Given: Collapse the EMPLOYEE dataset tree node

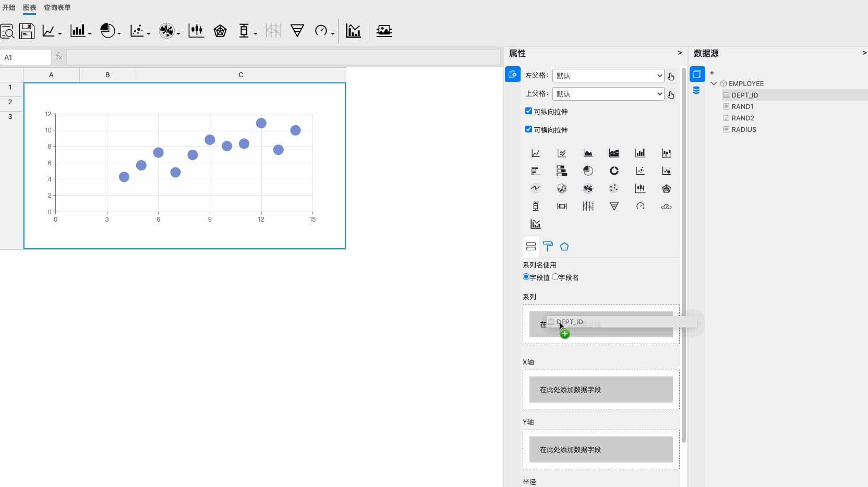Looking at the screenshot, I should [714, 83].
